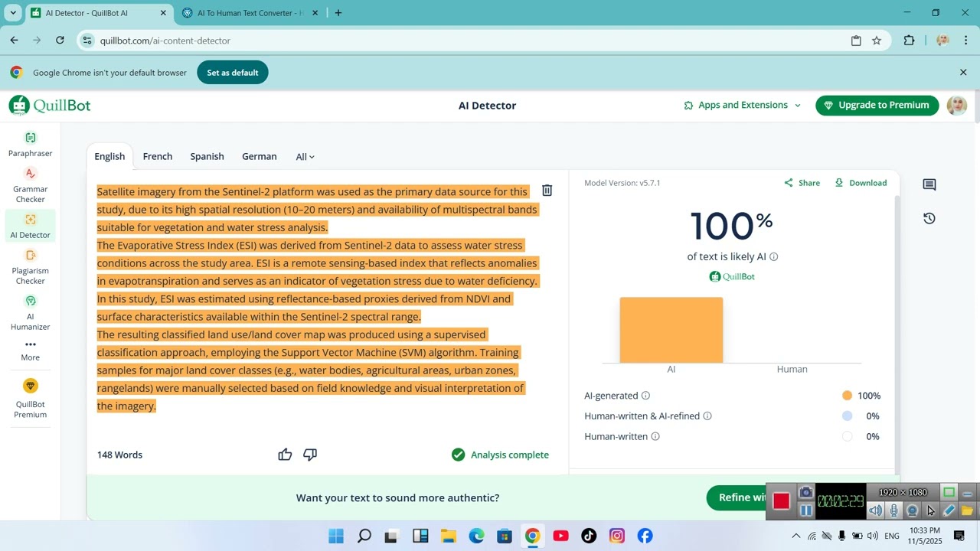Launch YouTube from the taskbar
Image resolution: width=980 pixels, height=551 pixels.
[560, 536]
